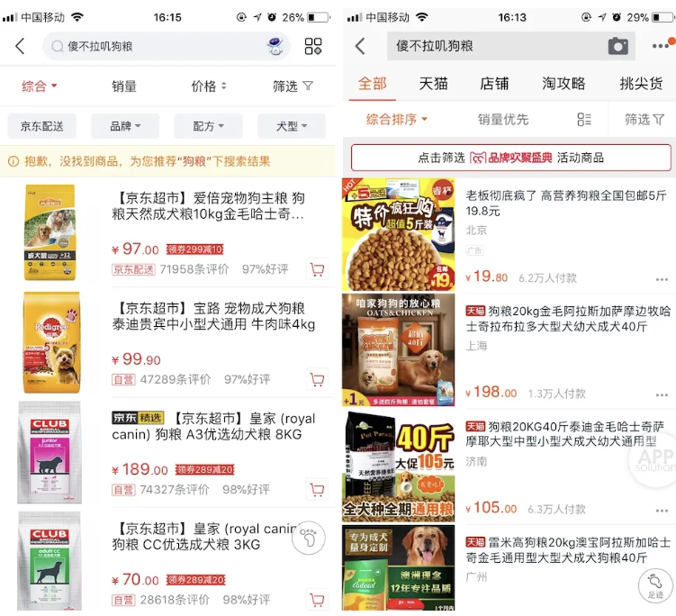The width and height of the screenshot is (676, 616).
Task: Open the three-dot more menu in Taobao header
Action: pyautogui.click(x=662, y=45)
